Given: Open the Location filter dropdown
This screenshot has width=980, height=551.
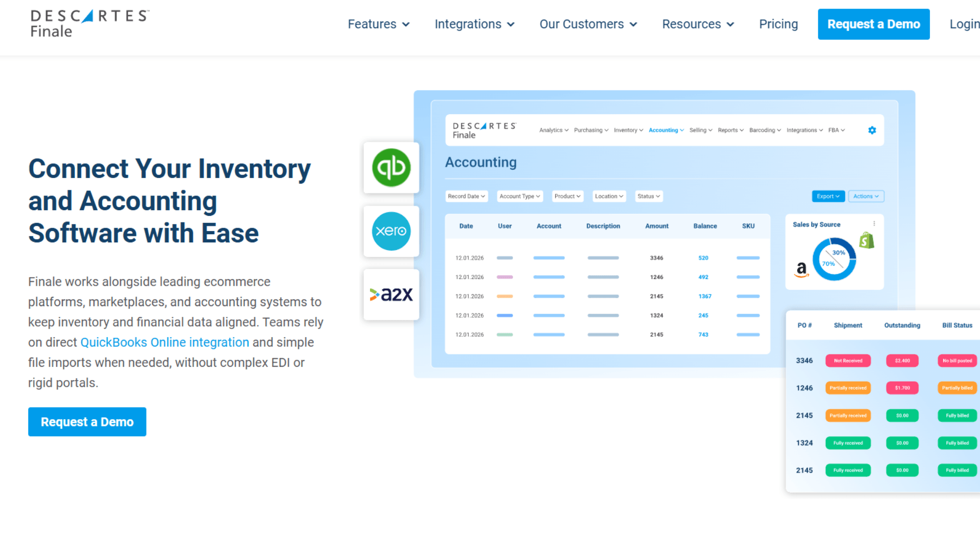Looking at the screenshot, I should (x=609, y=196).
